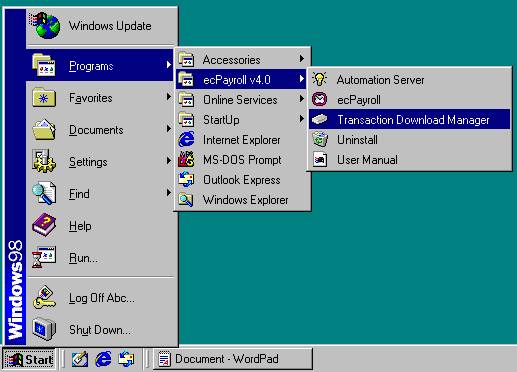Click the ecPayroll red envelope icon
517x372 pixels.
[x=320, y=99]
